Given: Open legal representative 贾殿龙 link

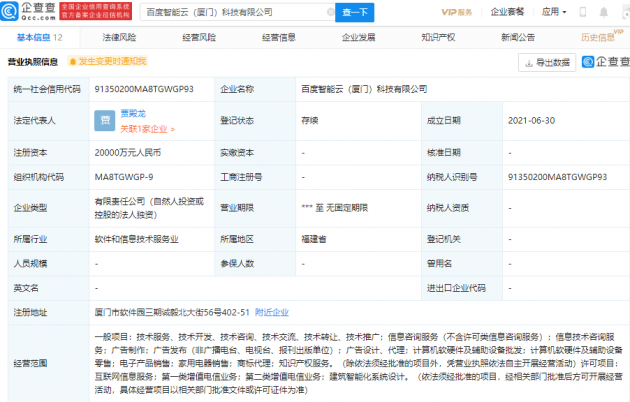Looking at the screenshot, I should pyautogui.click(x=133, y=113).
